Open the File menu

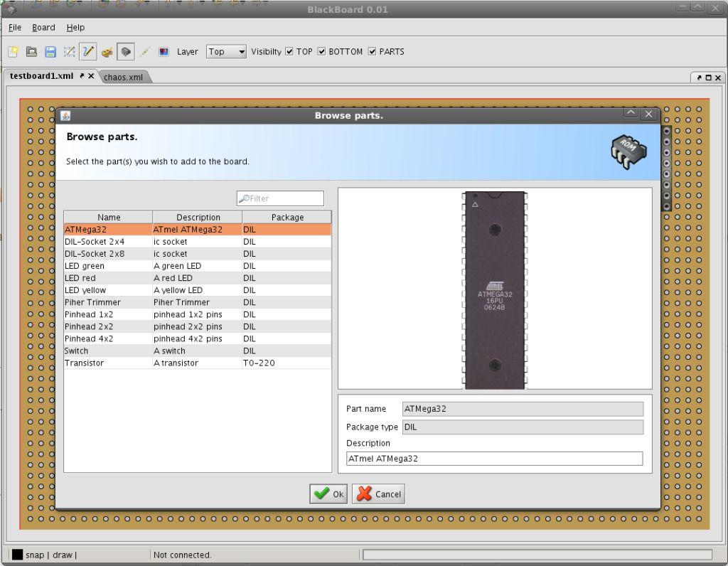tap(15, 28)
